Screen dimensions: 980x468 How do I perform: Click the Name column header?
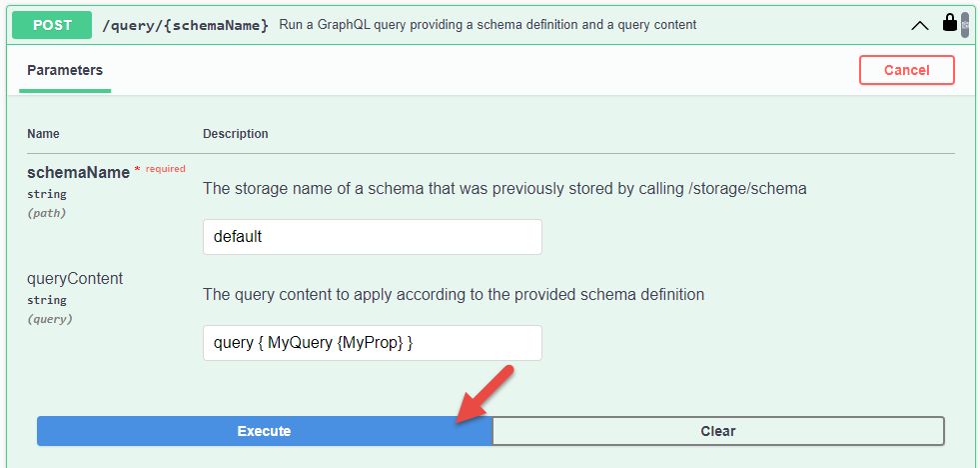pyautogui.click(x=43, y=134)
